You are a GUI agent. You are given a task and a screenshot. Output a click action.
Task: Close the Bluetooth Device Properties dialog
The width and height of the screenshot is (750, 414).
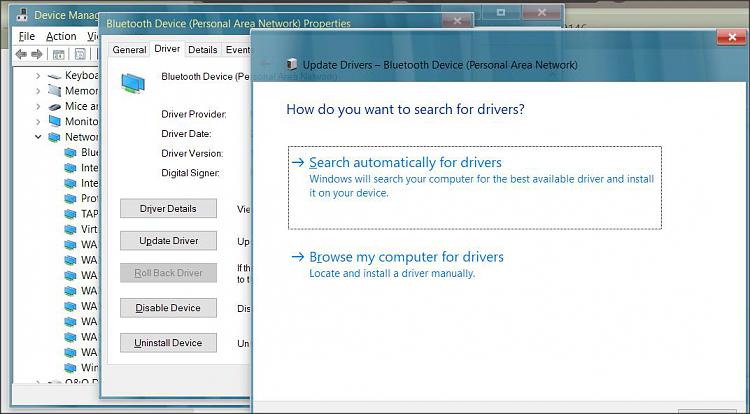[457, 21]
